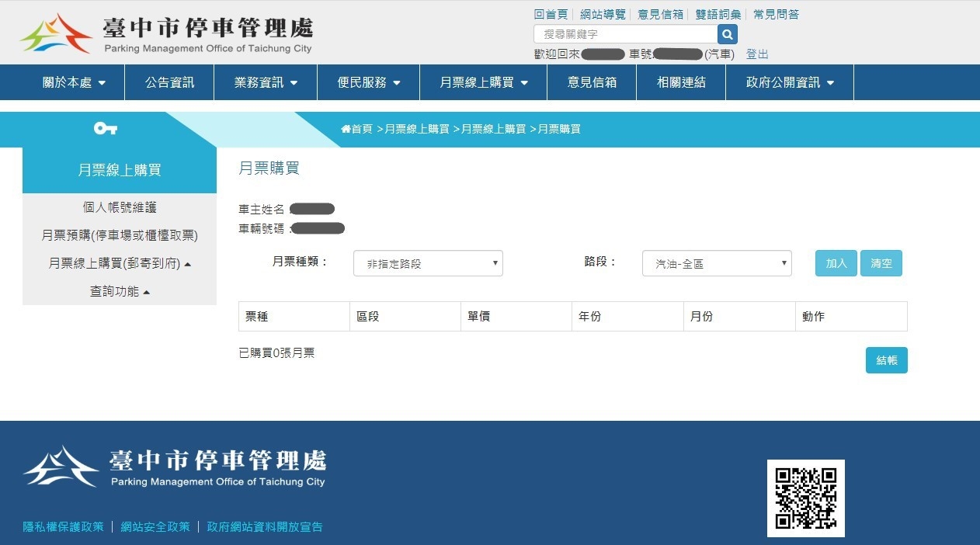The image size is (980, 545).
Task: Click inside the 搜尋關鍵字 search field
Action: (621, 33)
